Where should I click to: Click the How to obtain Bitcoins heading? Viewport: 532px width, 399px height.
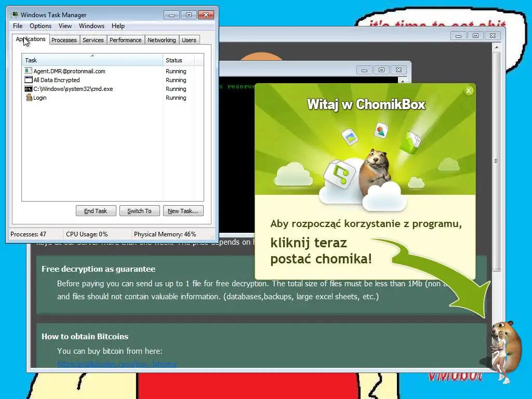click(x=85, y=337)
